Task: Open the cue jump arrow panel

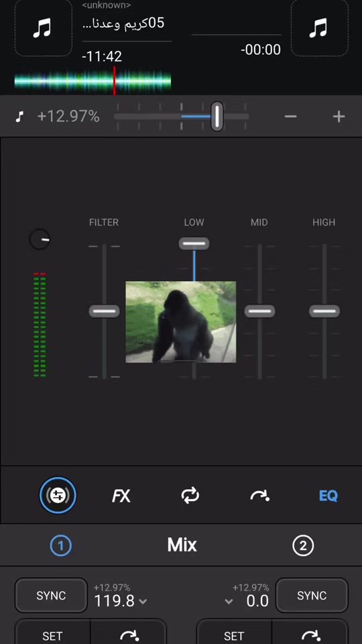Action: pyautogui.click(x=260, y=496)
